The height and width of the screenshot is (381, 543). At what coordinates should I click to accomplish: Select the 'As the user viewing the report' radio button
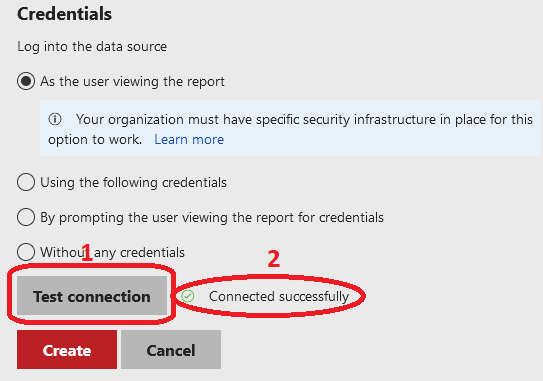coord(26,81)
